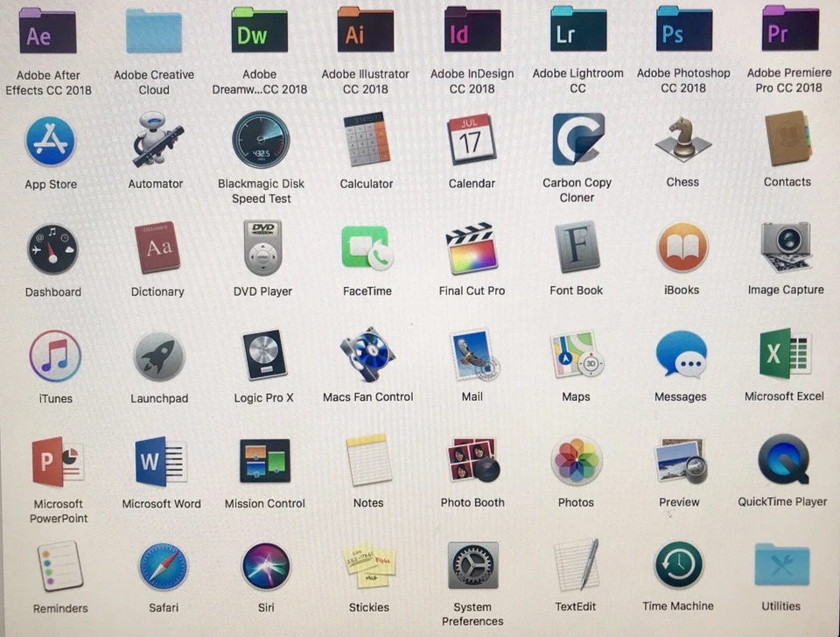Open the Adobe Premiere Pro CC 2018 folder

[790, 28]
